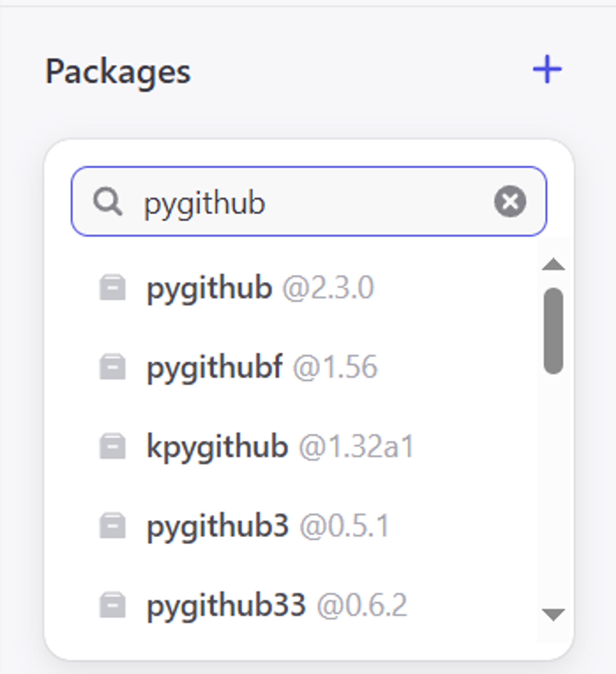The height and width of the screenshot is (674, 616).
Task: Click the results list scrollbar thumb
Action: 553,330
